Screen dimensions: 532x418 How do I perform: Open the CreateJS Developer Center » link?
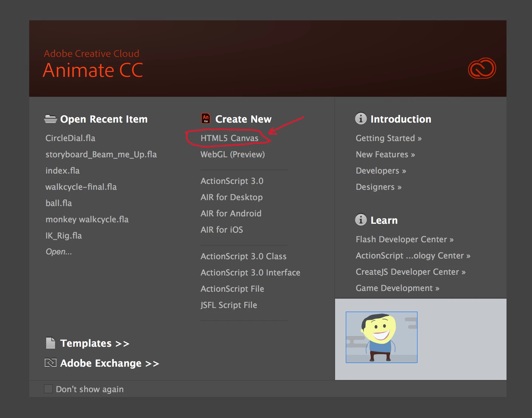click(x=411, y=272)
